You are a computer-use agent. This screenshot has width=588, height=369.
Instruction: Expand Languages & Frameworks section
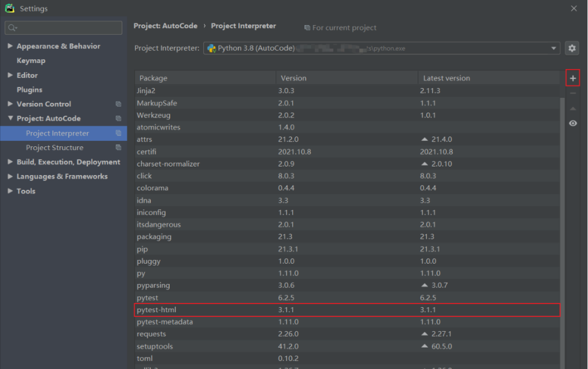tap(10, 176)
